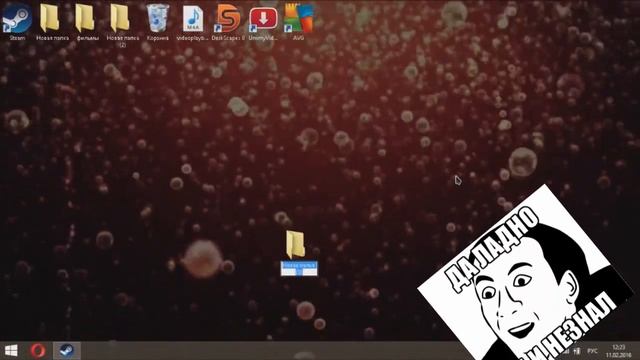Click the new folder icon being renamed
The image size is (640, 360).
click(x=296, y=244)
